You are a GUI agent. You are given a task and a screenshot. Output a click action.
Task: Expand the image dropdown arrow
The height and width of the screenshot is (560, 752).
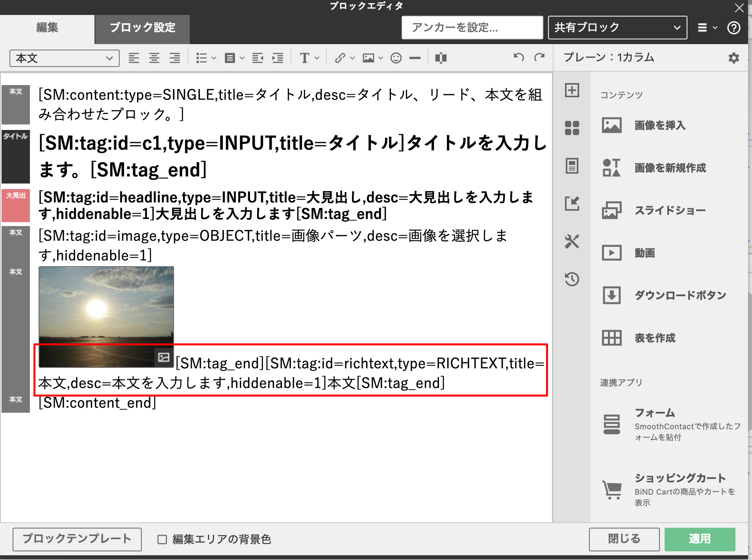coord(381,58)
